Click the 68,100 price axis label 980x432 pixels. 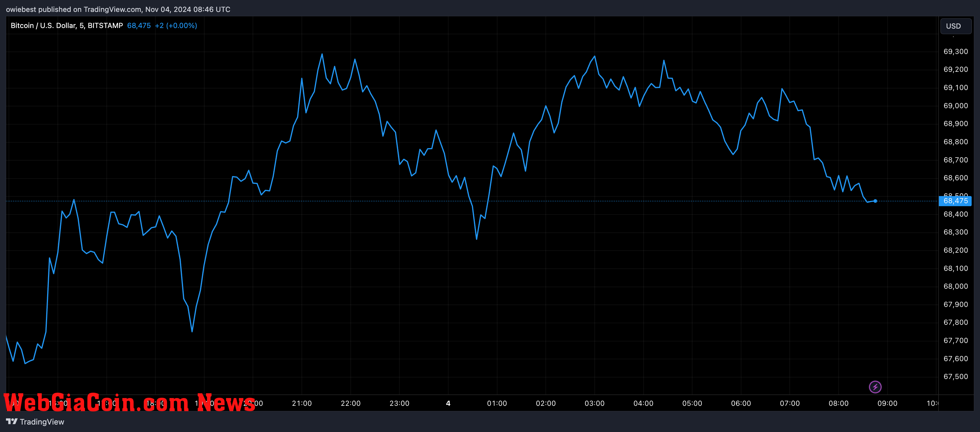[956, 268]
